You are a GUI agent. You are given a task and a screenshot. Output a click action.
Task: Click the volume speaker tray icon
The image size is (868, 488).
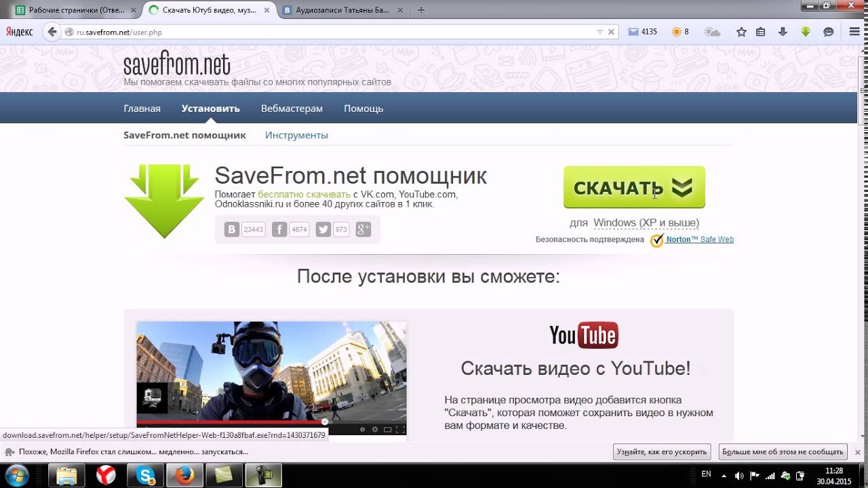coord(738,476)
